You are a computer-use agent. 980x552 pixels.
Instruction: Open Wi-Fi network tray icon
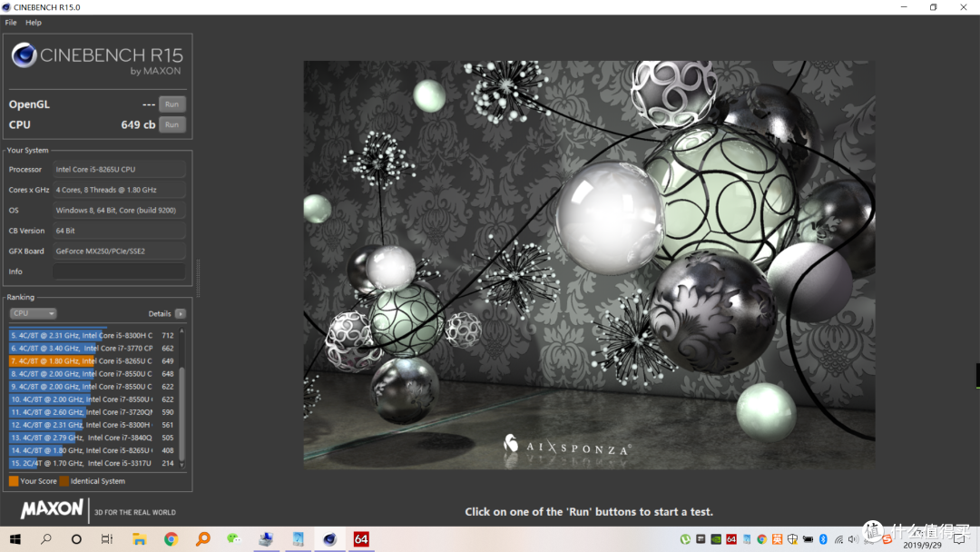[838, 539]
